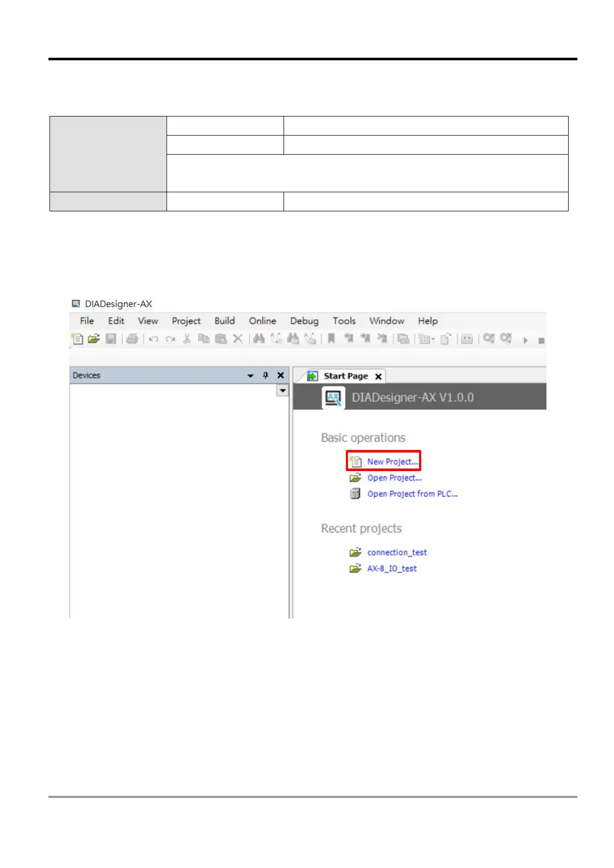Image resolution: width=614 pixels, height=868 pixels.
Task: Click the Start play triangle toolbar icon
Action: [x=525, y=340]
